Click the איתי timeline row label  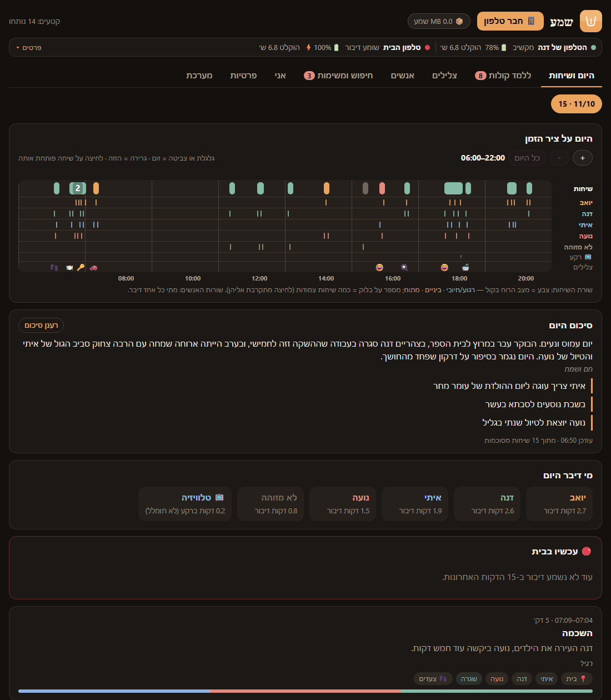(x=585, y=225)
